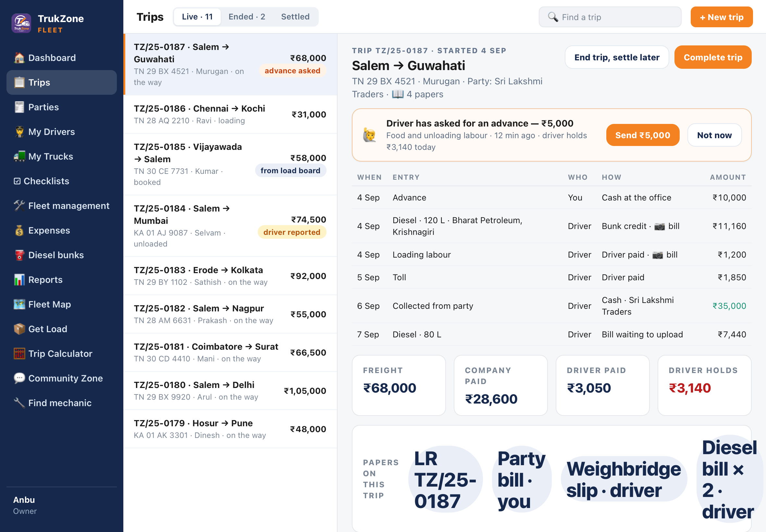Open Diesel bunks via its fuel pump icon
This screenshot has height=532, width=766.
click(19, 255)
